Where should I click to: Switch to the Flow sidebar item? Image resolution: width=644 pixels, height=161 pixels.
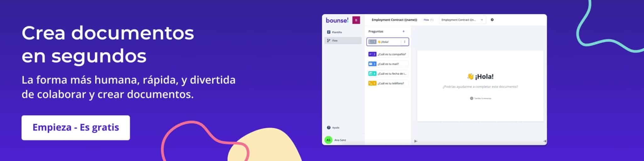335,40
